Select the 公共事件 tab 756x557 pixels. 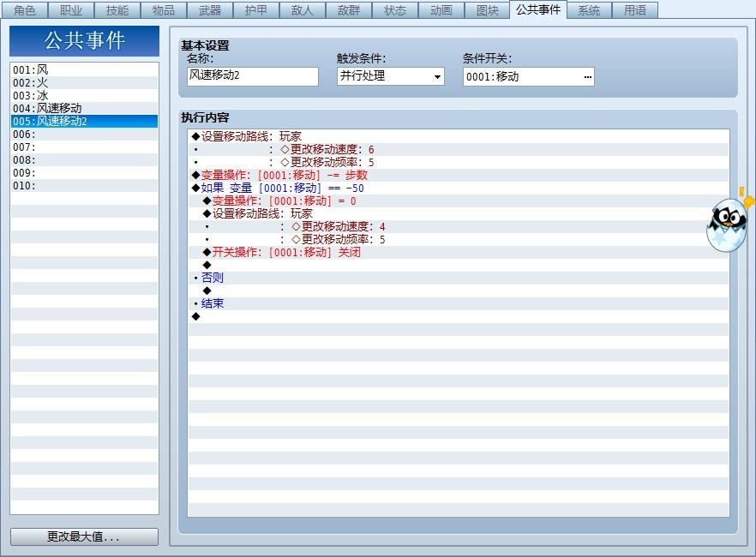click(538, 9)
